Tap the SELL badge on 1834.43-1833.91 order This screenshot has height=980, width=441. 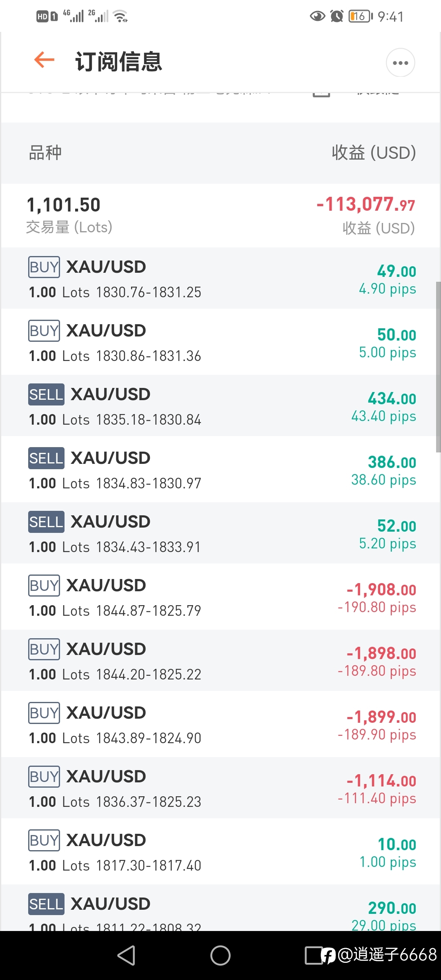pyautogui.click(x=46, y=522)
